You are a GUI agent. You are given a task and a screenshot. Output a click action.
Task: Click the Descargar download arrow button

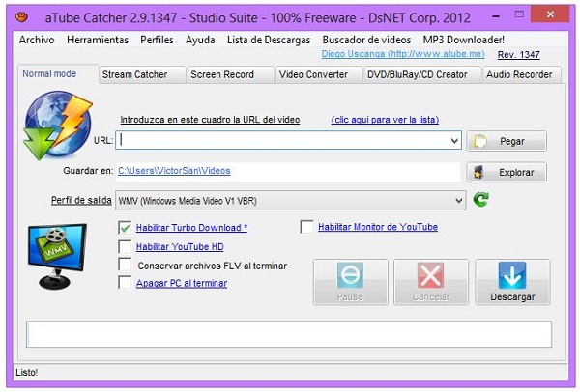click(512, 282)
